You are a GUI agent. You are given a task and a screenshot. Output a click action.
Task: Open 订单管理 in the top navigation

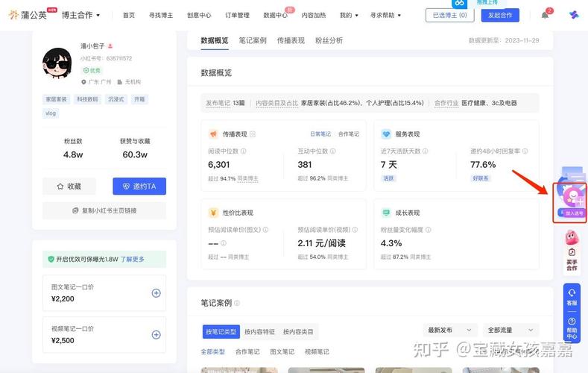238,16
